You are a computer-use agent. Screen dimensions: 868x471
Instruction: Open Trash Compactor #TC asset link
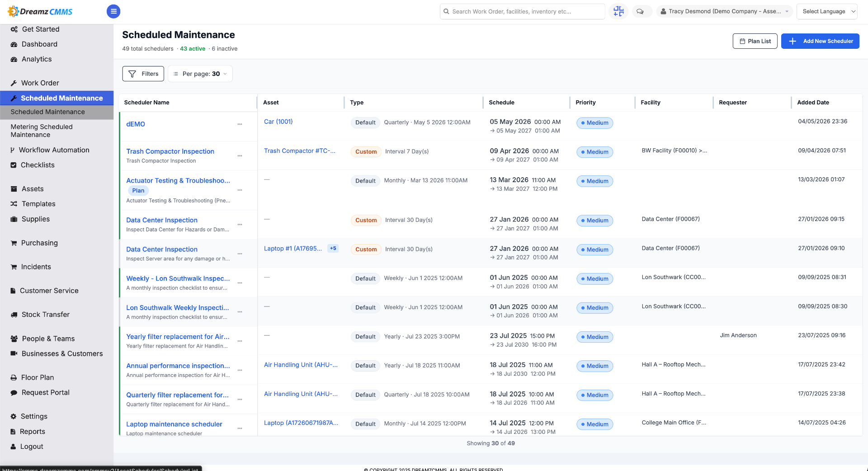pos(300,151)
